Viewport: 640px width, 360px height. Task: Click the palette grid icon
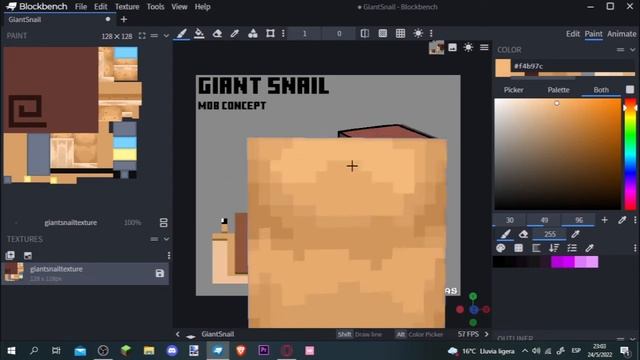pos(518,248)
